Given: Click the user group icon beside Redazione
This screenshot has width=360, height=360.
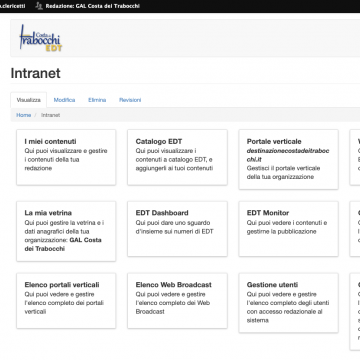Looking at the screenshot, I should 39,6.
